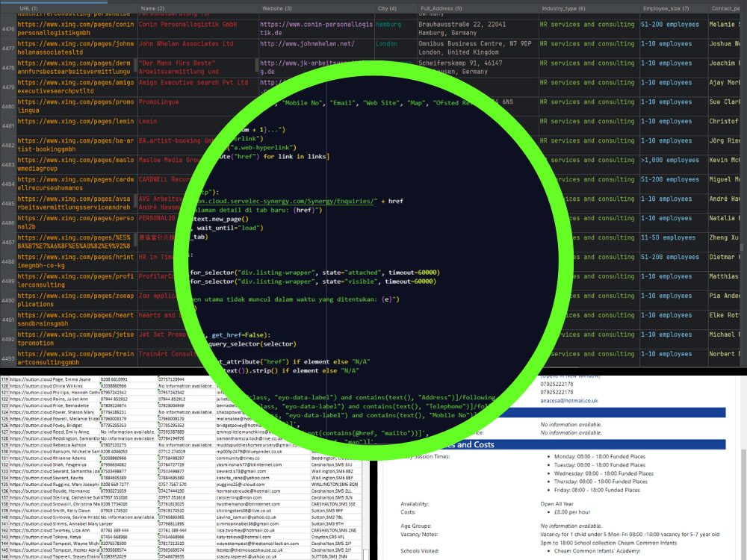Click the name cell Amigo Executive search Pvt Ltd

click(x=193, y=83)
